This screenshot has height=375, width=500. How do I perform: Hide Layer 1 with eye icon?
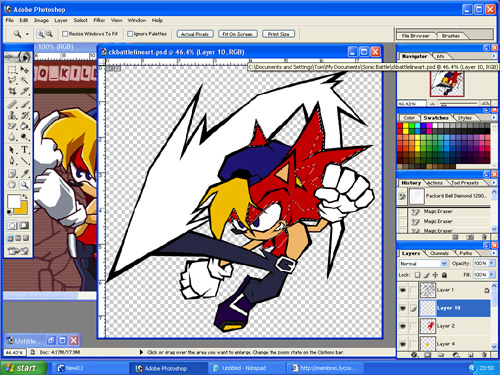(403, 290)
